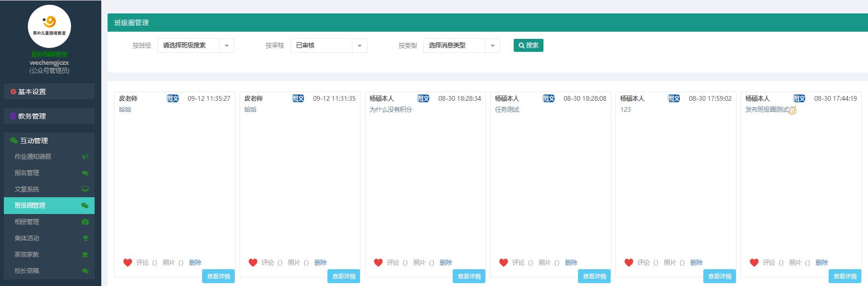View details of the 123 post
Image resolution: width=868 pixels, height=286 pixels.
[720, 276]
